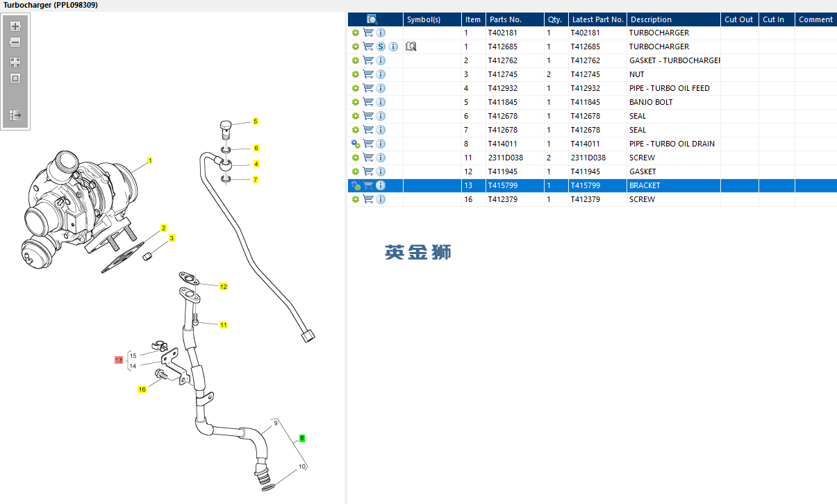
Task: Select diagram callout label 6 for upper seal
Action: point(256,148)
